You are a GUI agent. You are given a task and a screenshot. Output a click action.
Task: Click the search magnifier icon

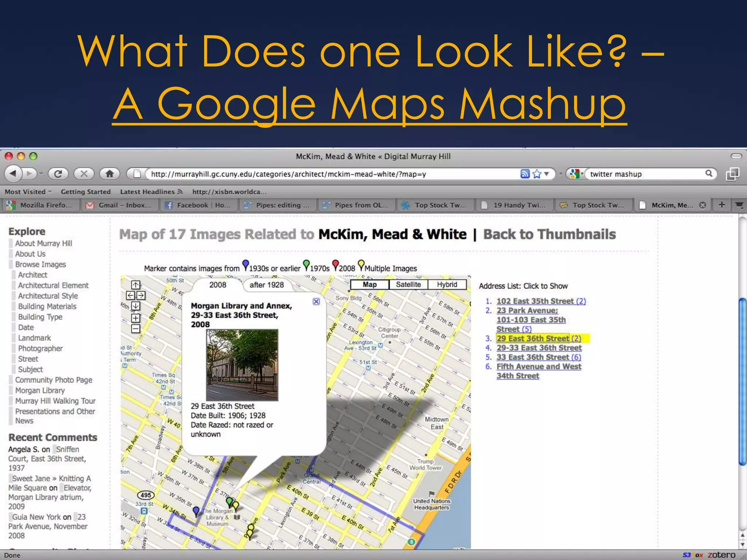(709, 174)
